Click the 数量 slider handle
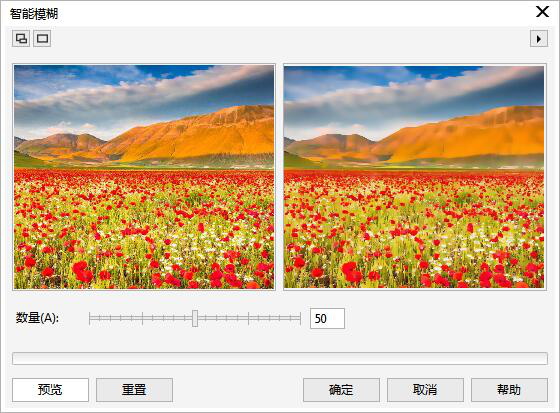 click(195, 318)
